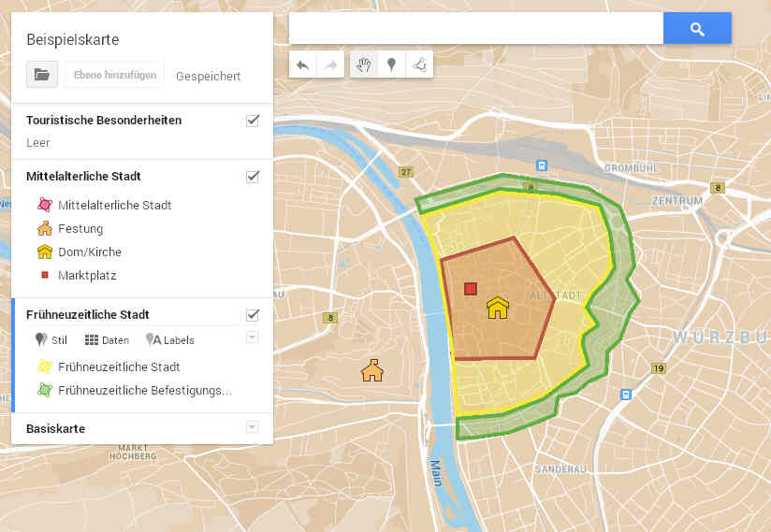Toggle Touristische Besonderheiten layer checkbox
Image resolution: width=771 pixels, height=532 pixels.
(252, 121)
